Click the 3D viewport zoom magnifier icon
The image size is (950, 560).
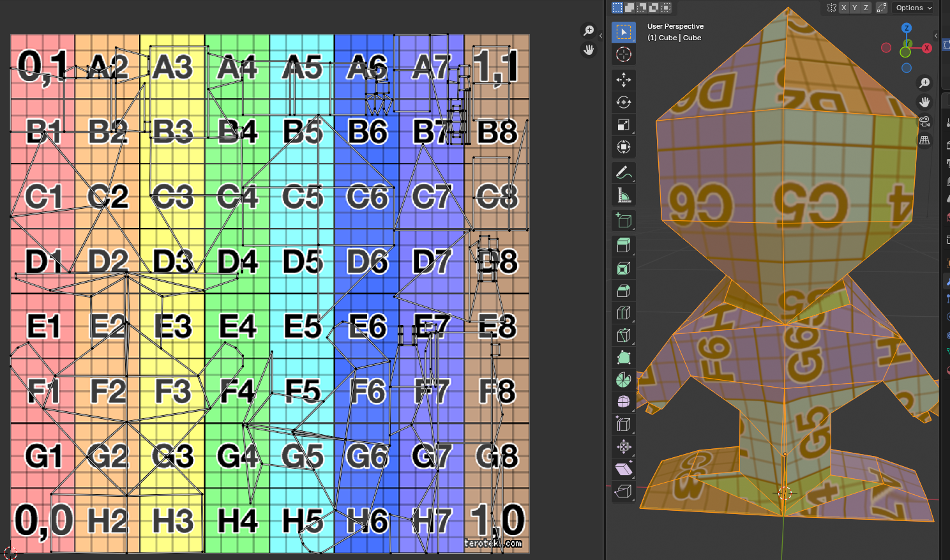tap(924, 83)
